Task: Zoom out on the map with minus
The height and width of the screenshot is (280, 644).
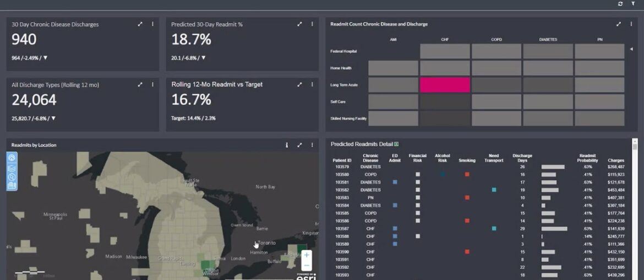Action: [307, 266]
